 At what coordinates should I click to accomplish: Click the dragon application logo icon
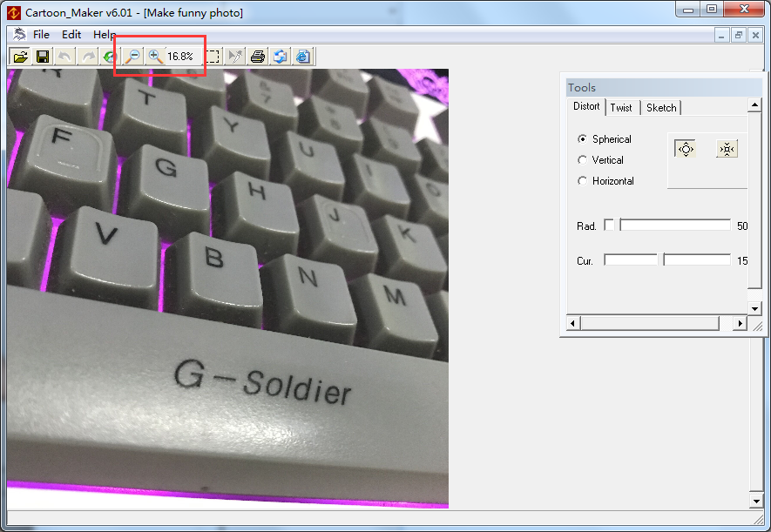tap(19, 34)
